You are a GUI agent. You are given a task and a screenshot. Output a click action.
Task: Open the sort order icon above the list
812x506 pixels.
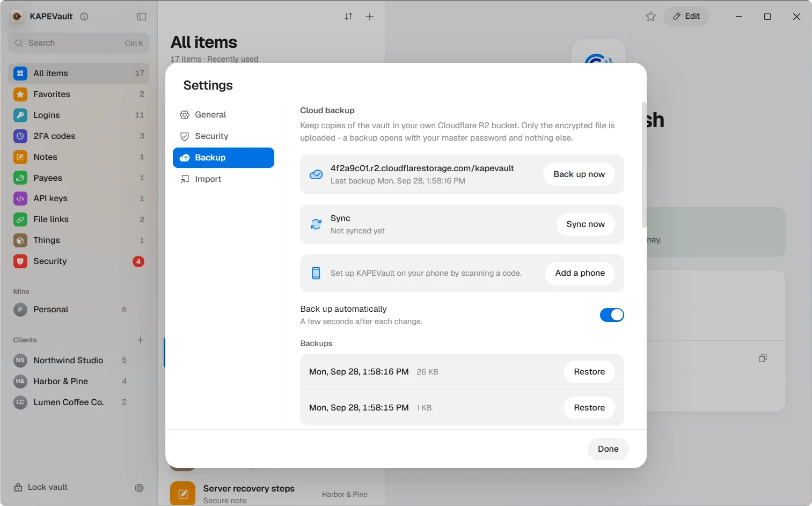click(348, 17)
